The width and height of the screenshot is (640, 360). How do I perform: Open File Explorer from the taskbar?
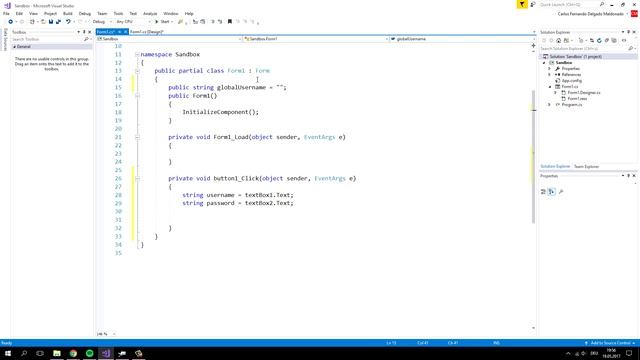(x=57, y=353)
